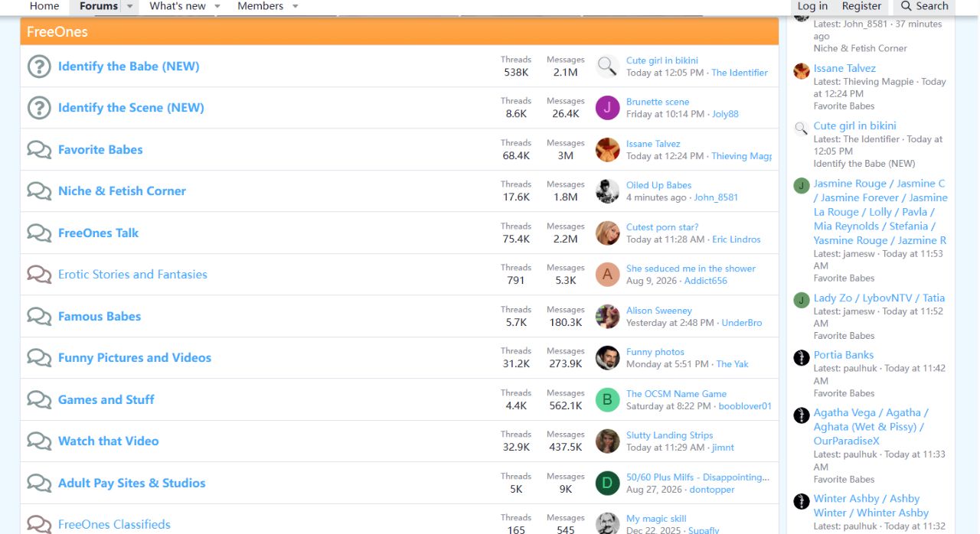The width and height of the screenshot is (980, 534).
Task: Open the Games and Stuff forum
Action: pos(106,400)
